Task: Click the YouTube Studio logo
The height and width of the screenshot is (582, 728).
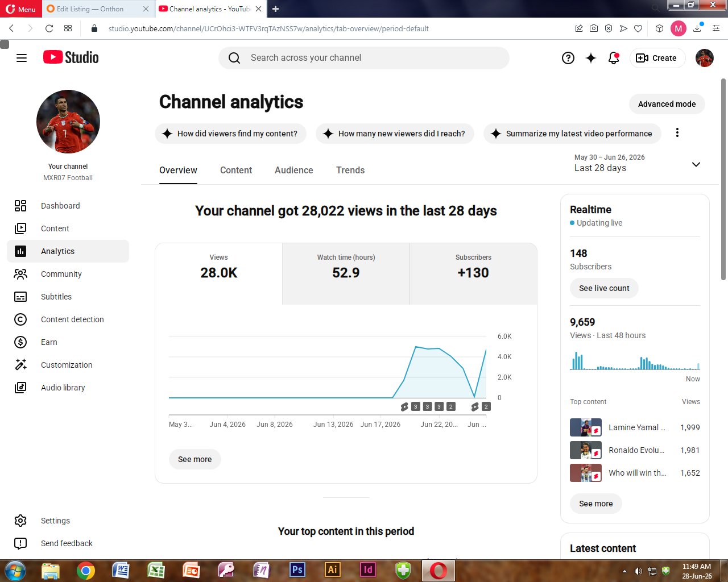Action: (71, 57)
